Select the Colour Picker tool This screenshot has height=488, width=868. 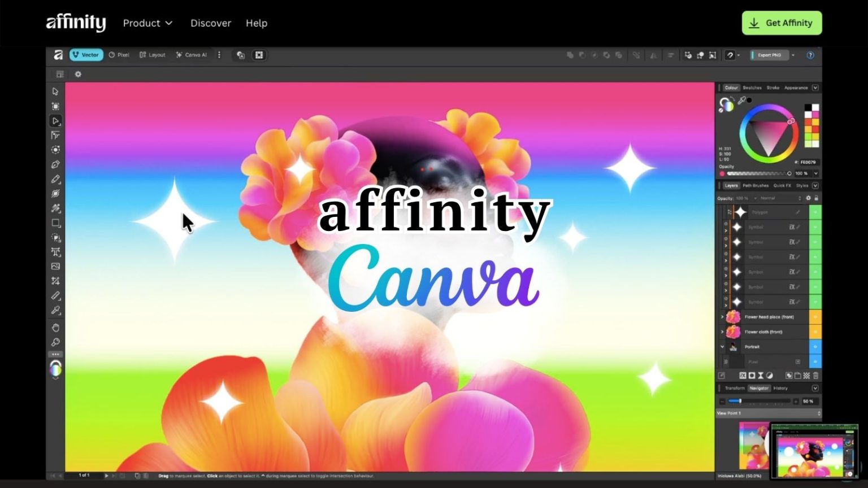(x=55, y=310)
